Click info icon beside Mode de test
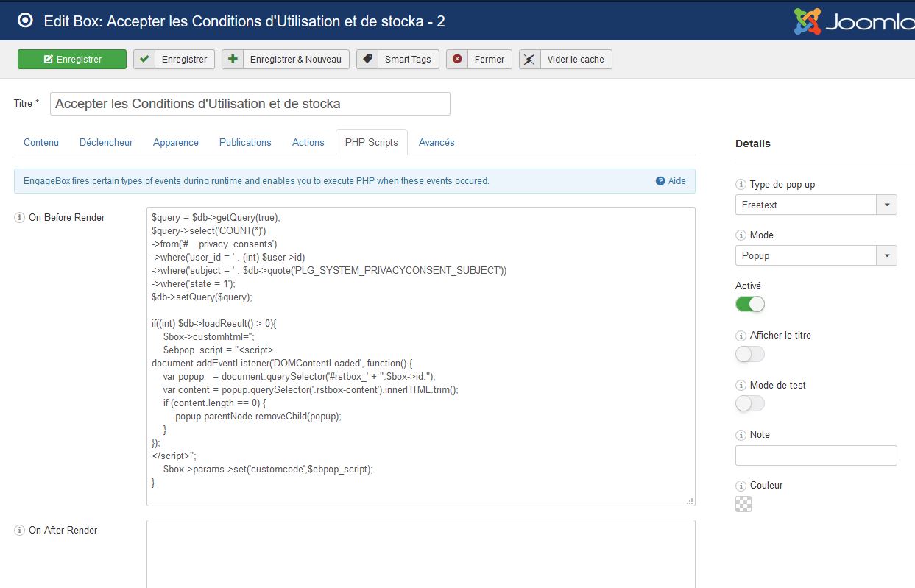915x588 pixels. tap(741, 386)
